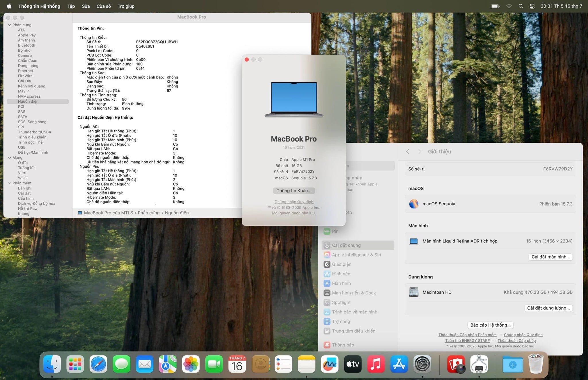Viewport: 588px width, 380px height.
Task: Open App Store in the Dock
Action: tap(399, 364)
